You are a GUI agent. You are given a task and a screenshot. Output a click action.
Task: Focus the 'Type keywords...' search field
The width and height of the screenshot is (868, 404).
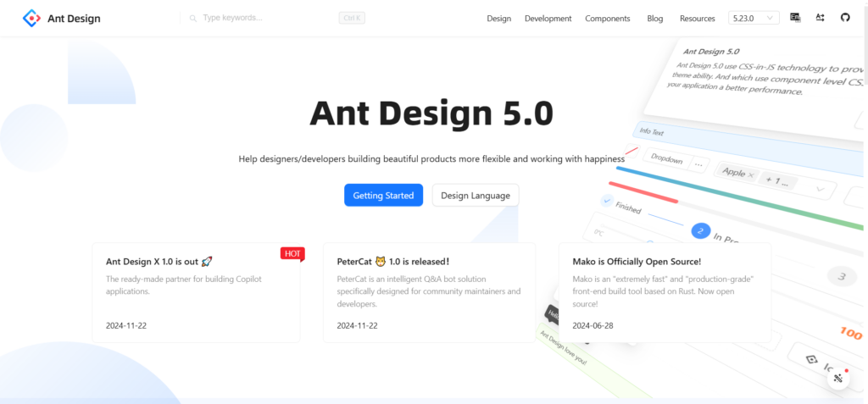tap(269, 18)
